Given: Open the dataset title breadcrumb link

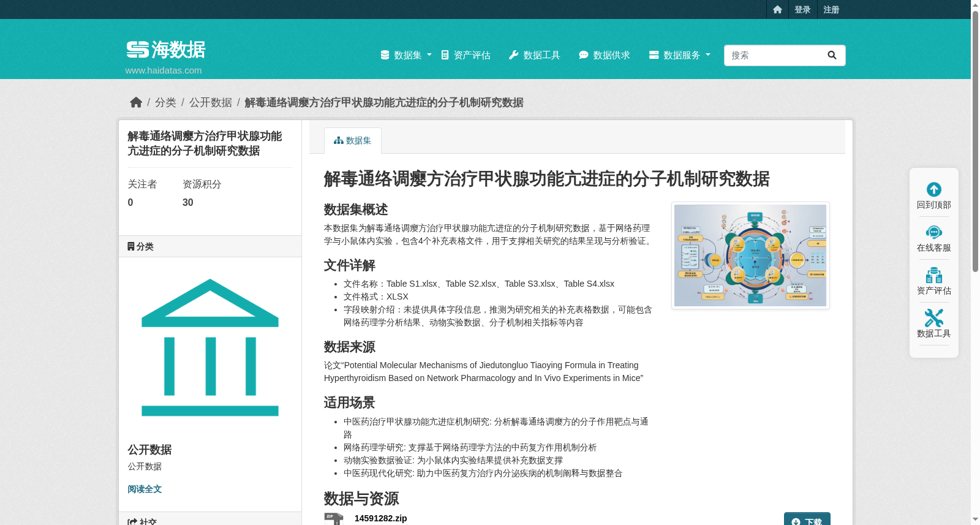Looking at the screenshot, I should pyautogui.click(x=384, y=102).
